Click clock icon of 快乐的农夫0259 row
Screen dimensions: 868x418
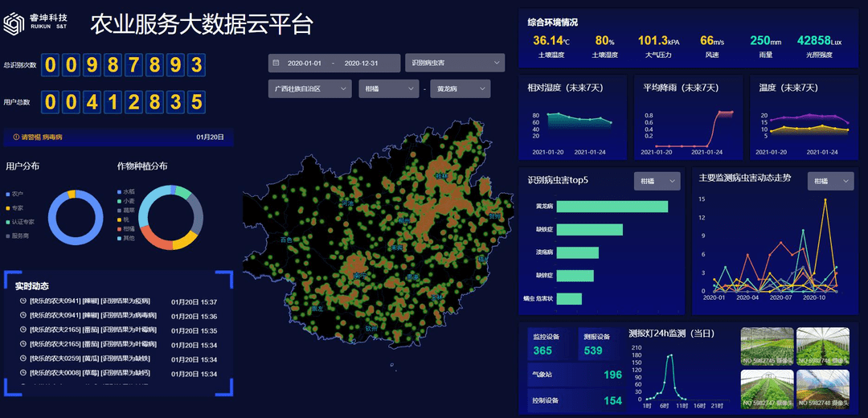[23, 359]
